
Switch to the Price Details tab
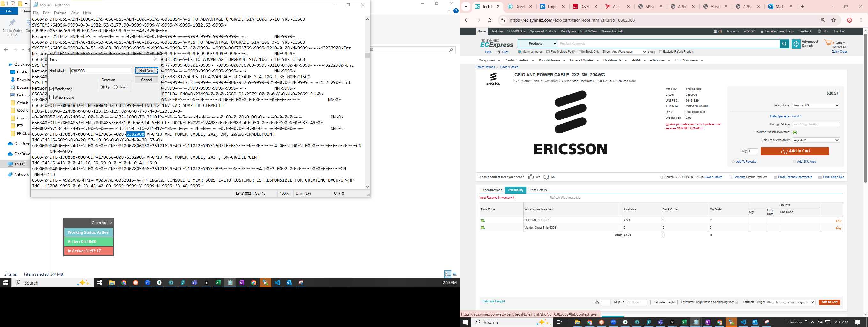[538, 190]
